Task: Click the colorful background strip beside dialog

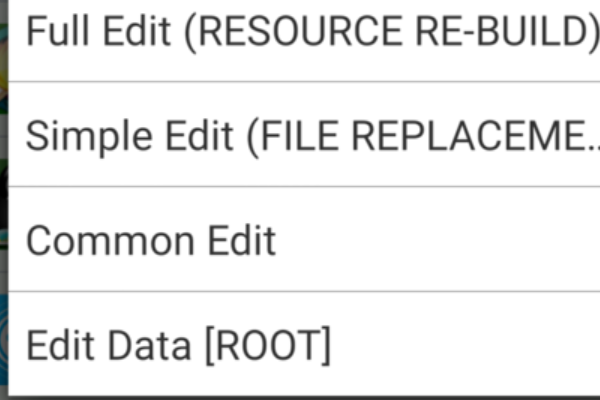Action: (x=4, y=200)
